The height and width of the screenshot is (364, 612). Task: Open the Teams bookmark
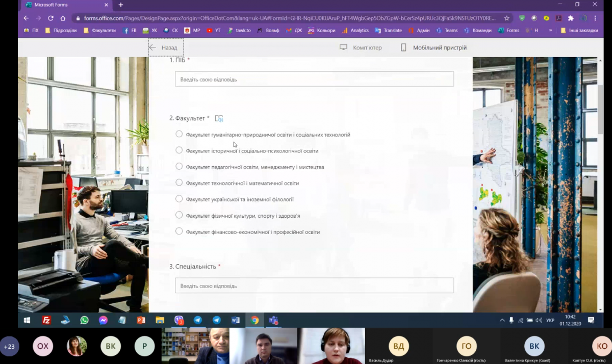click(447, 31)
